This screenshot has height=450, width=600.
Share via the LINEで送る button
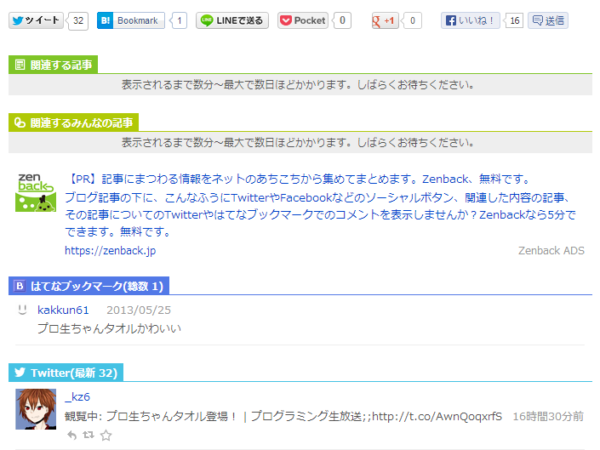[x=232, y=21]
